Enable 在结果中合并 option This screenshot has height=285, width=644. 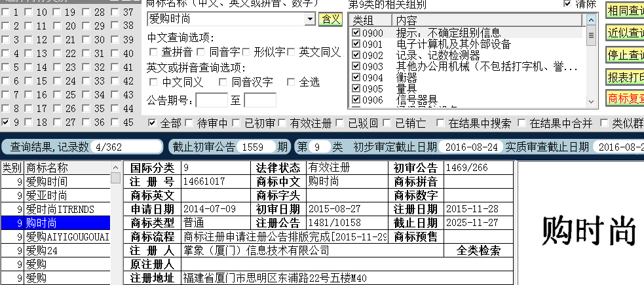click(x=521, y=123)
